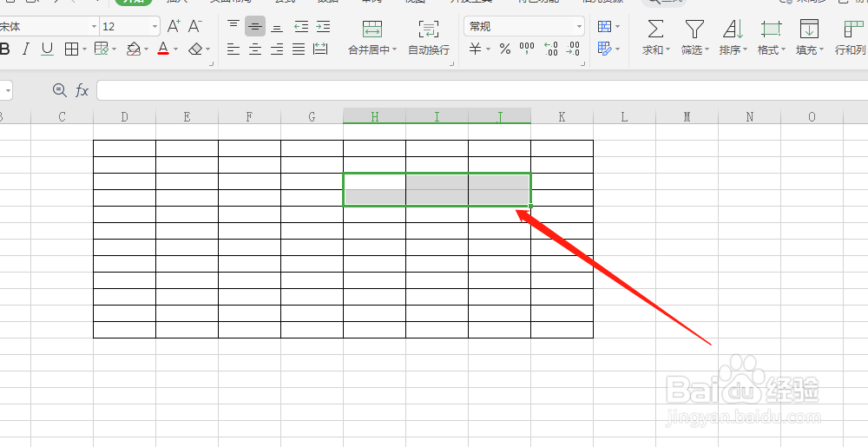
Task: Select column O header
Action: 812,116
